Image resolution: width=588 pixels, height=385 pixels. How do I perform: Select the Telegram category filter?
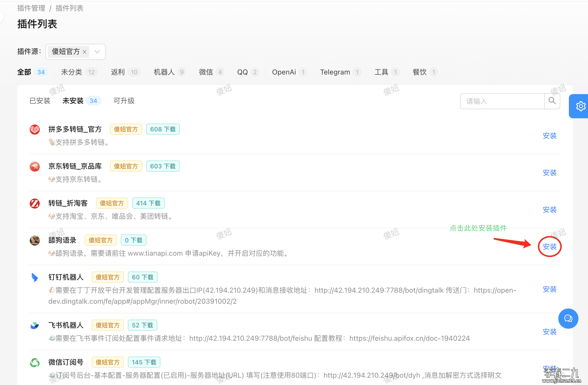click(335, 72)
